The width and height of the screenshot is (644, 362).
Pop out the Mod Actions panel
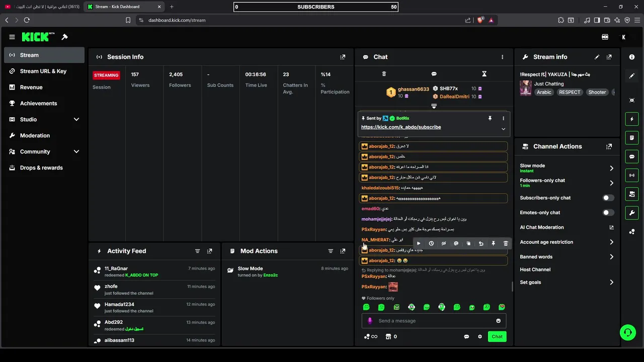[343, 251]
